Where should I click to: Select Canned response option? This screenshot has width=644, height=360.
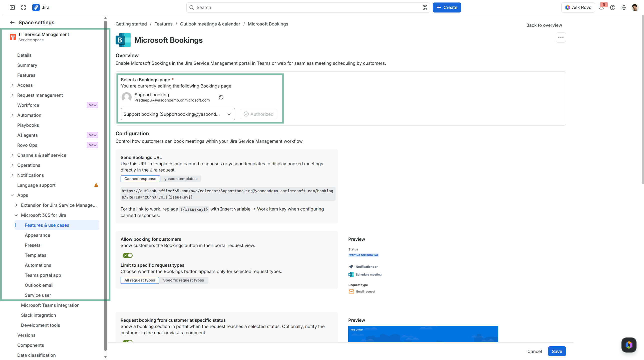click(x=140, y=179)
